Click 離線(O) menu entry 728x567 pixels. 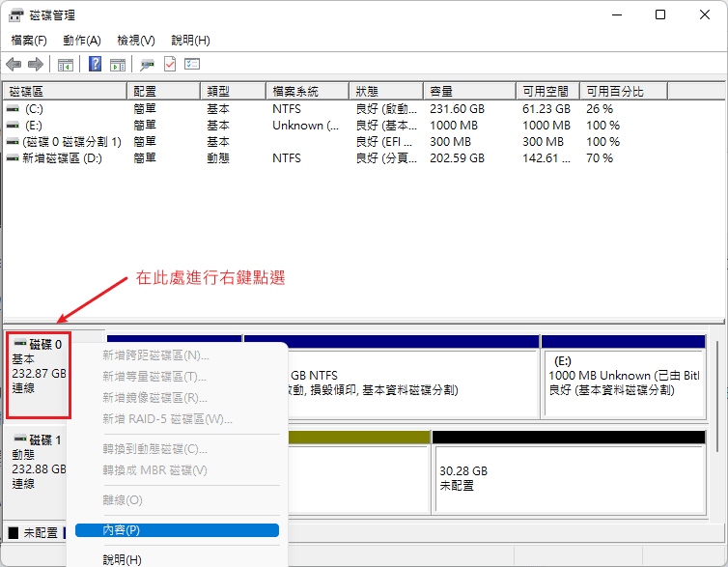(x=177, y=500)
